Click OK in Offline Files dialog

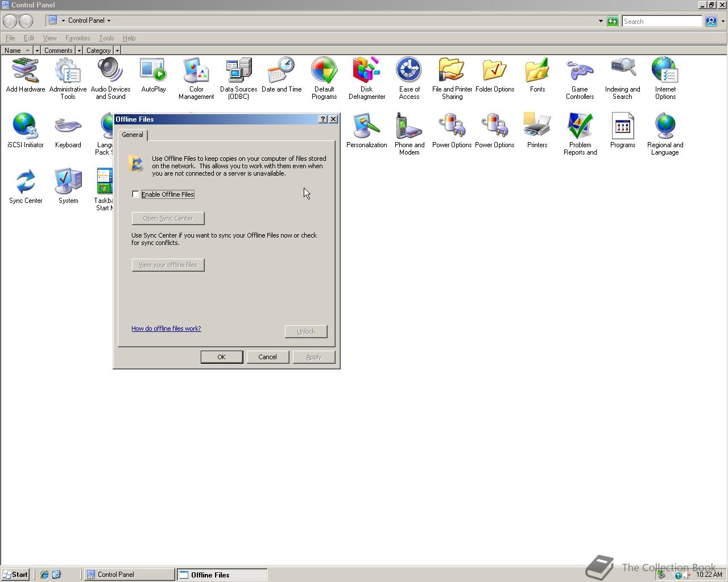pos(222,357)
